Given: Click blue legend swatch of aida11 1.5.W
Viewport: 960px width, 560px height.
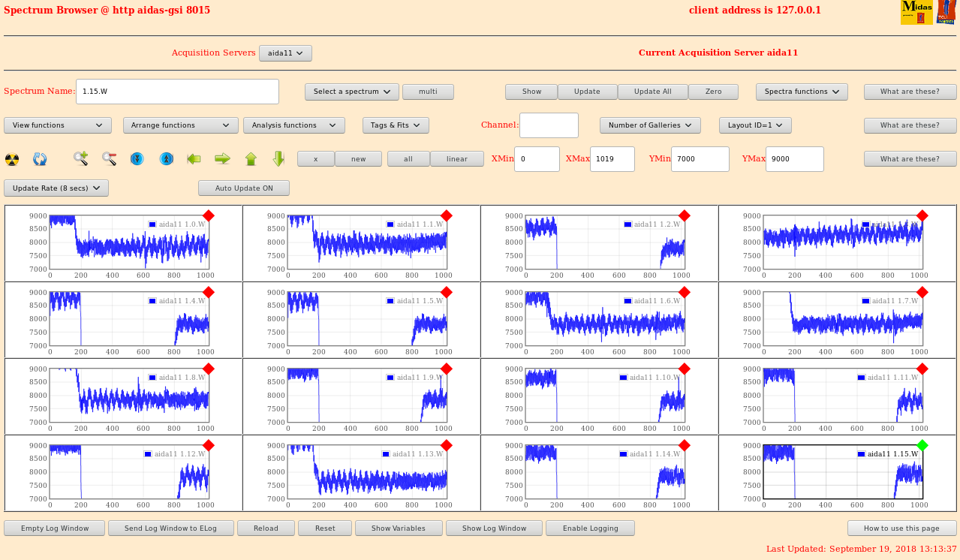Looking at the screenshot, I should click(390, 301).
